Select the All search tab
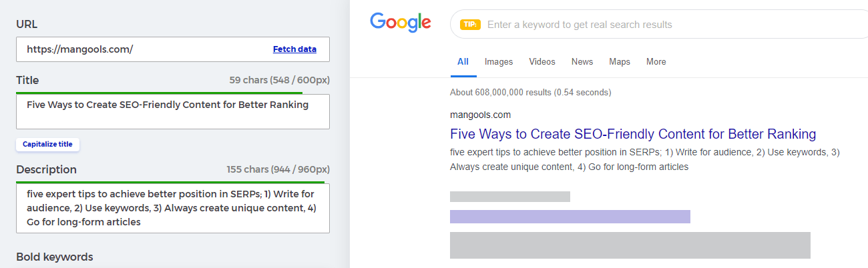 coord(463,62)
